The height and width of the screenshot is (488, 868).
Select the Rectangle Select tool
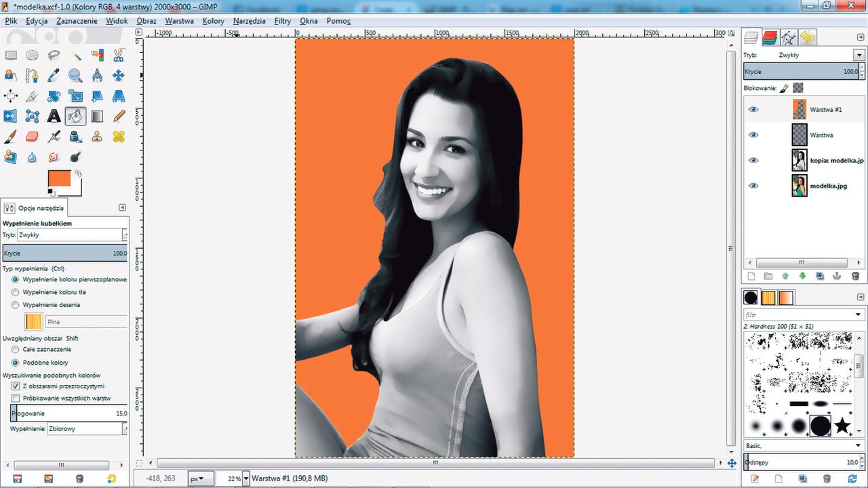click(10, 56)
